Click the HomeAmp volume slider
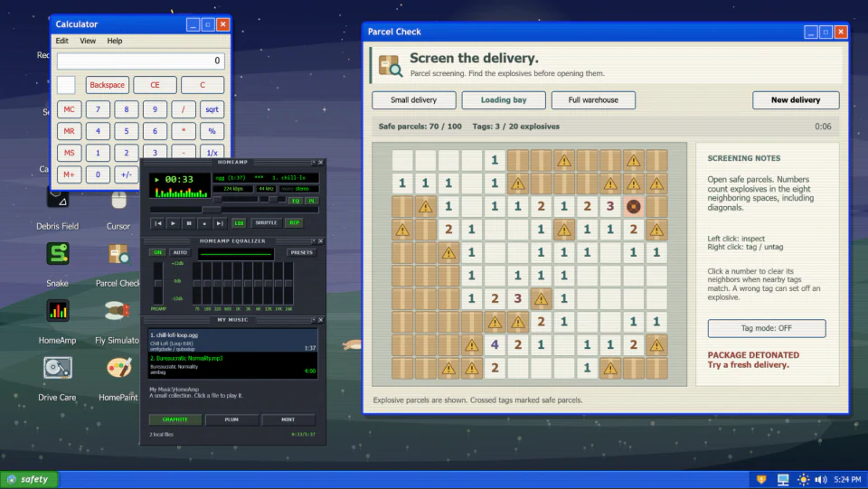The image size is (868, 489). pos(236,199)
